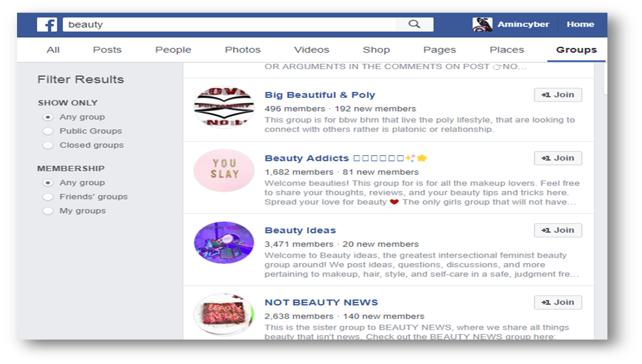642x364 pixels.
Task: Open Beauty Ideas group picture
Action: (x=224, y=242)
